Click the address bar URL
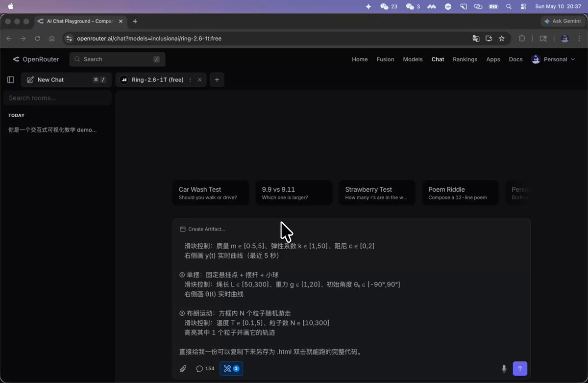This screenshot has width=588, height=383. tap(149, 38)
